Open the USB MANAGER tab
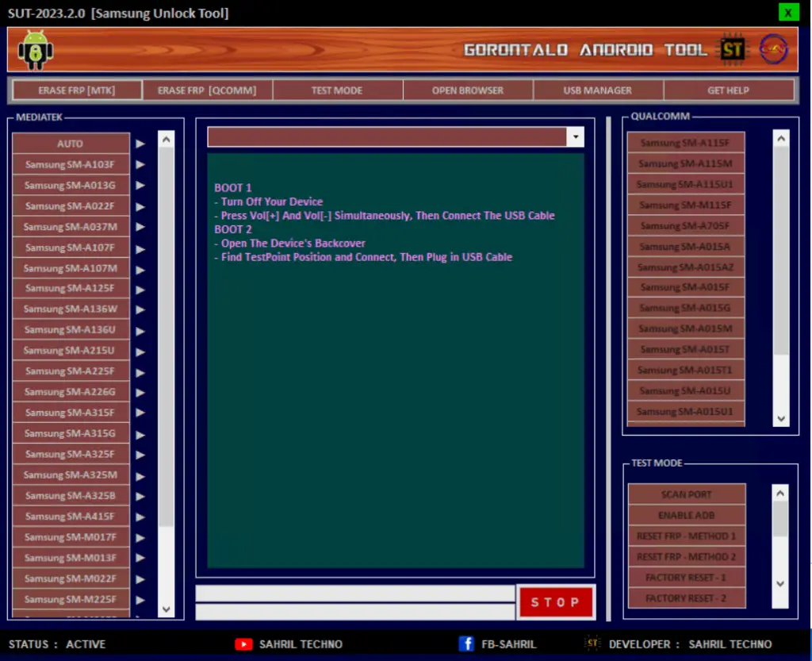812x661 pixels. pyautogui.click(x=598, y=90)
